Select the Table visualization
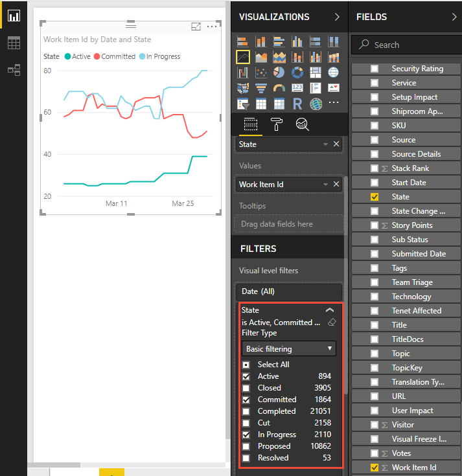This screenshot has height=476, width=462. [x=261, y=104]
